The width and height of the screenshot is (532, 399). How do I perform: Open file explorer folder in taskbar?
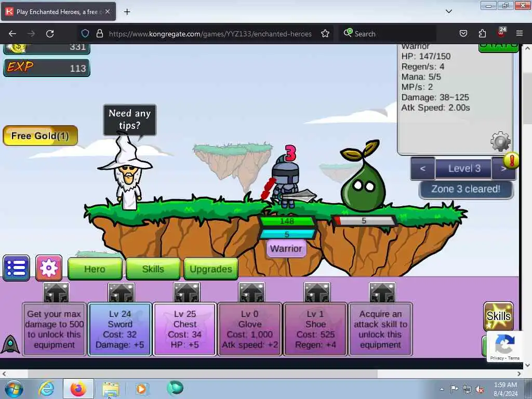(111, 389)
